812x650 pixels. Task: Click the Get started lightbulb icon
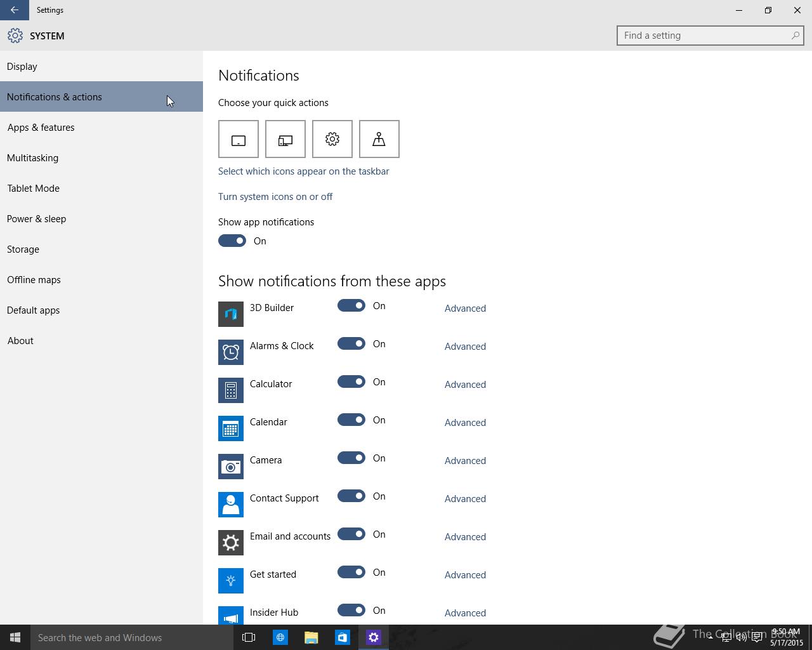tap(231, 581)
